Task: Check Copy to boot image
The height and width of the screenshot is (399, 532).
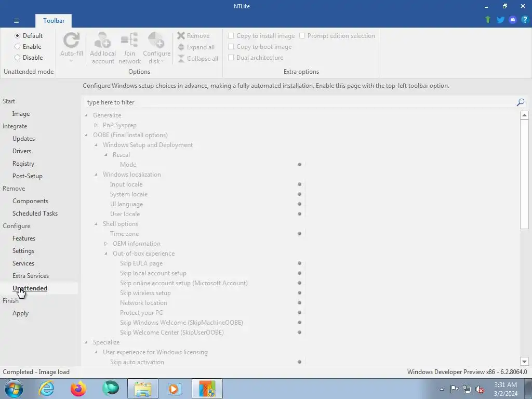Action: tap(260, 46)
